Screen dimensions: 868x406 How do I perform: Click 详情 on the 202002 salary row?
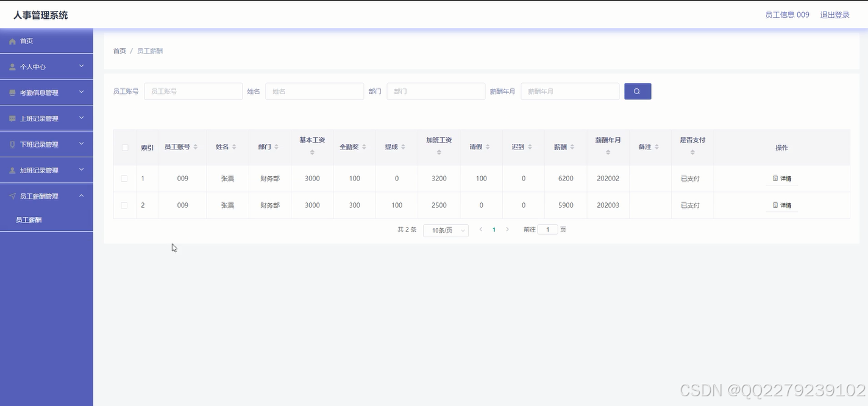pos(781,178)
